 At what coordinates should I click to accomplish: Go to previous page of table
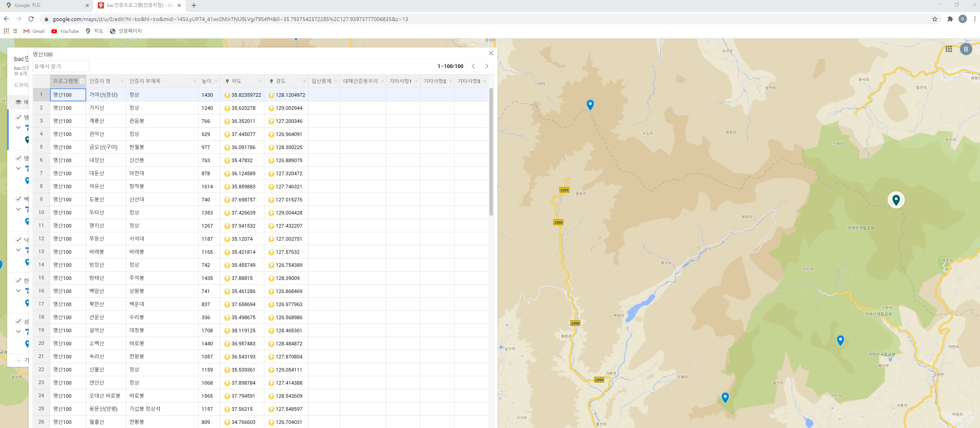(x=473, y=66)
